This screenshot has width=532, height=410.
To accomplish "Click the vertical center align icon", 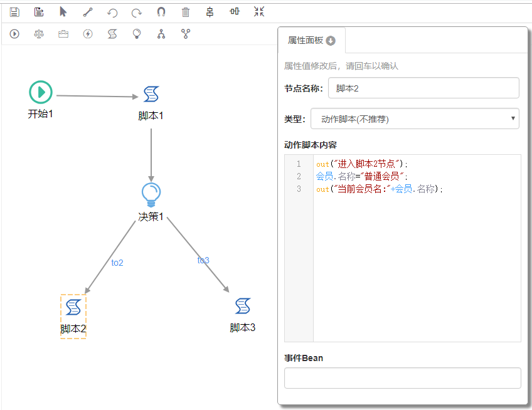I will tap(210, 12).
